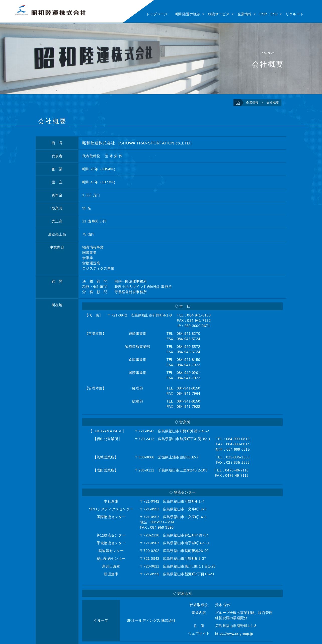This screenshot has height=644, width=322.
Task: Click the 物流情報事業 business item
Action: pos(93,247)
